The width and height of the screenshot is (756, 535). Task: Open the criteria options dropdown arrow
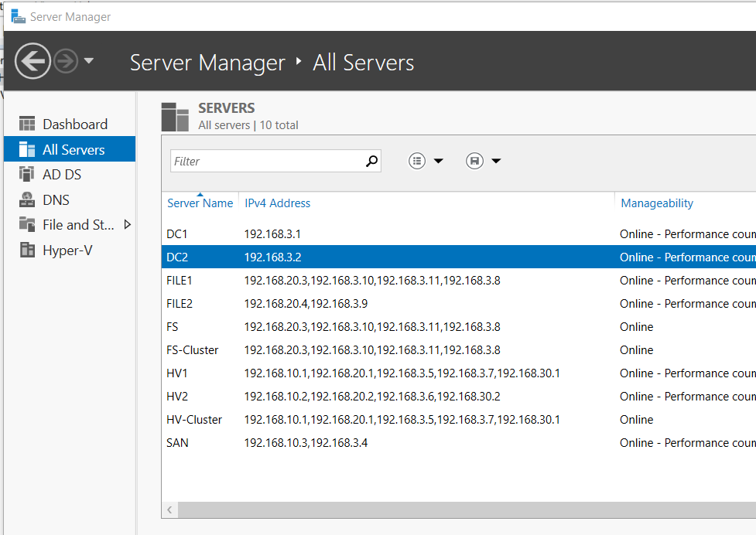tap(438, 161)
